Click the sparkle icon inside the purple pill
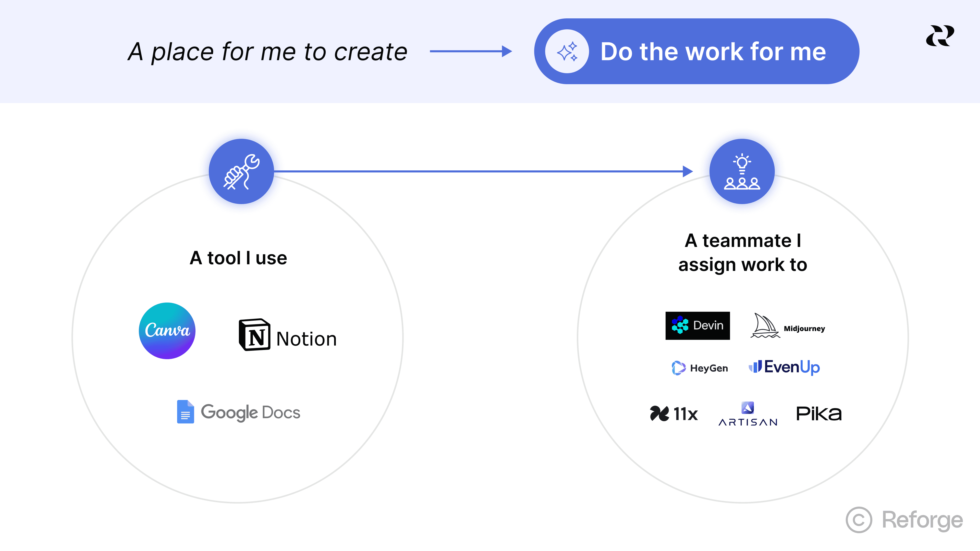The height and width of the screenshot is (551, 980). tap(567, 51)
